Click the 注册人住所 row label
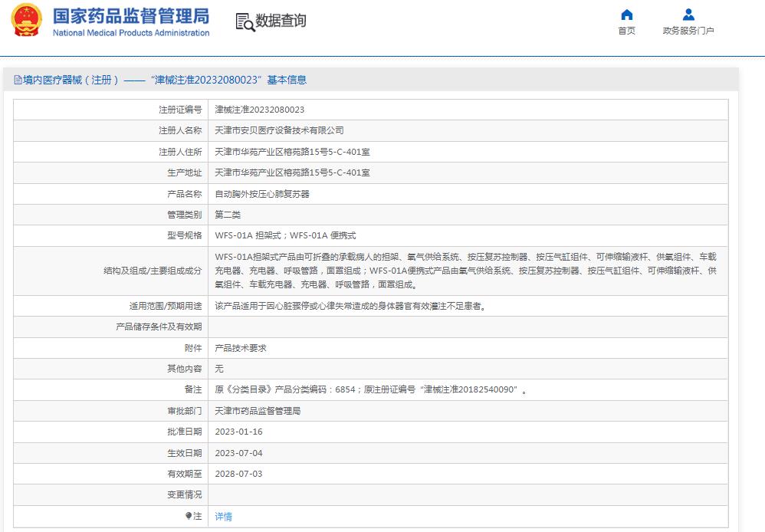 180,152
